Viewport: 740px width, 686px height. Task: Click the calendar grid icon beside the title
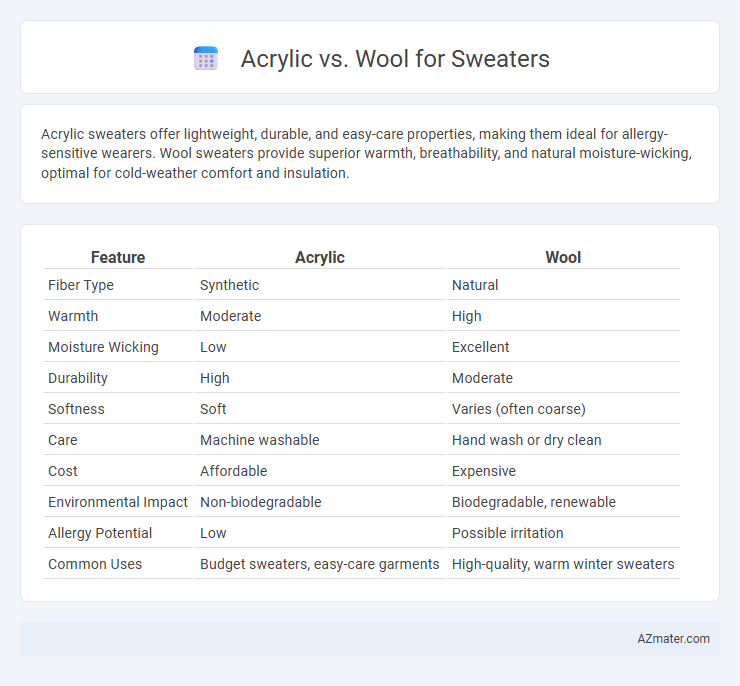[x=206, y=59]
